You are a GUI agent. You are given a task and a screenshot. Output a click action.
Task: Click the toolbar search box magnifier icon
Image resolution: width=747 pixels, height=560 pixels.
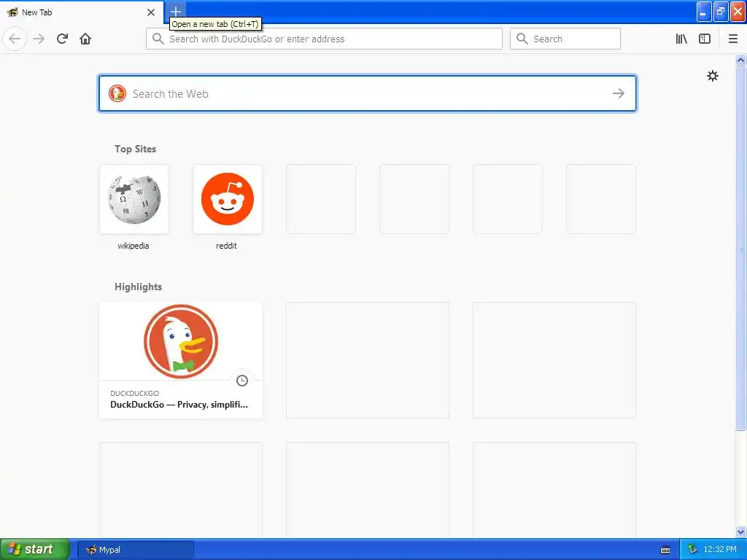pos(522,39)
